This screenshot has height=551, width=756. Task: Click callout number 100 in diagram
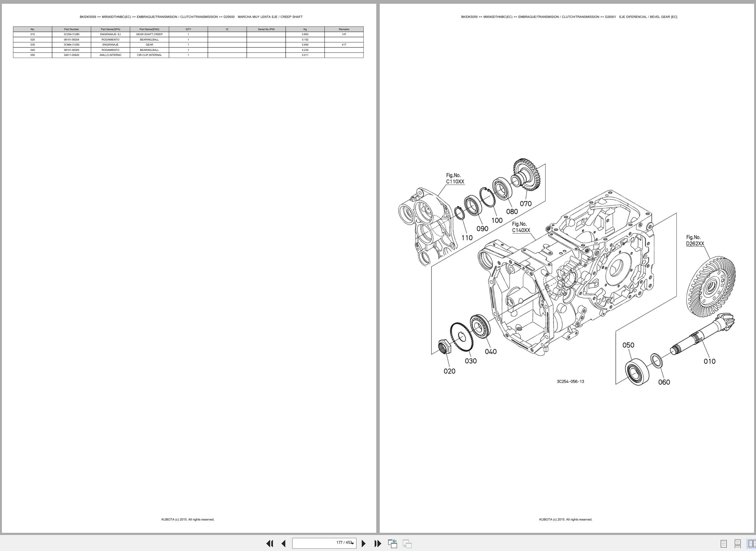497,221
